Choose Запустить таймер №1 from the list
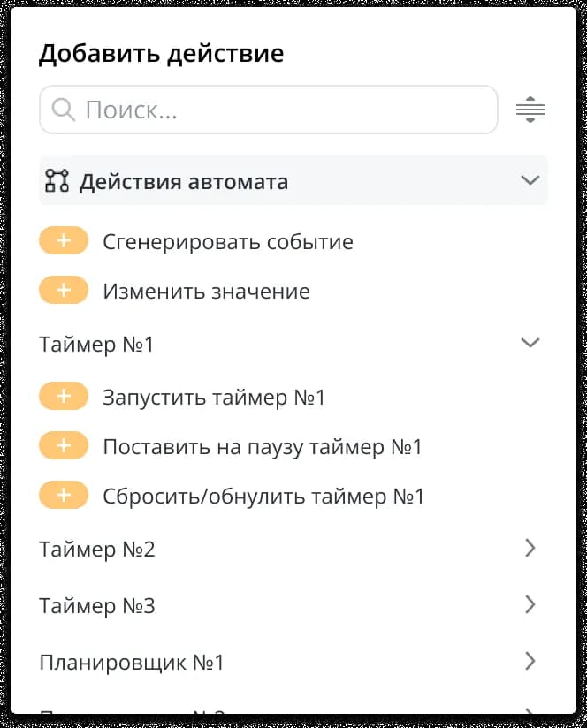The width and height of the screenshot is (587, 728). tap(217, 396)
